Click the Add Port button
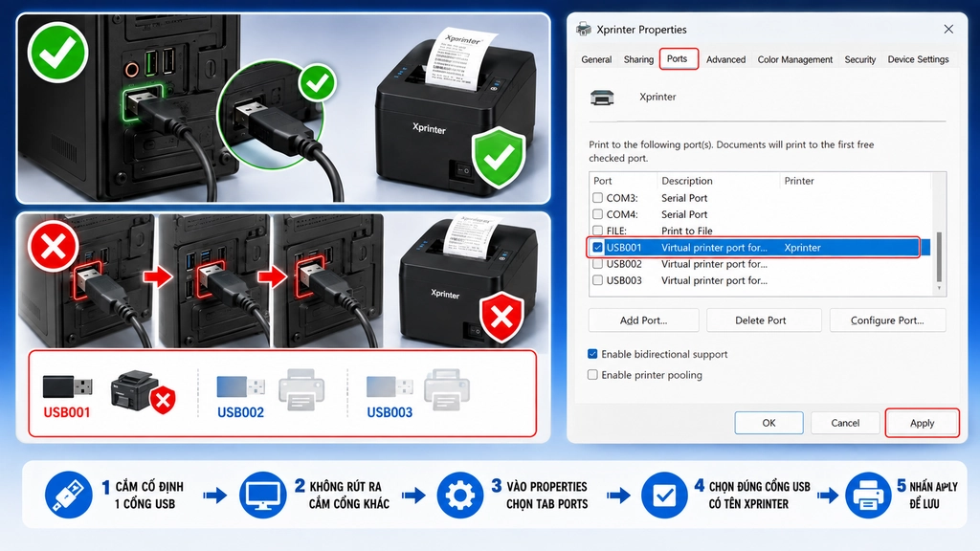This screenshot has width=980, height=551. (644, 320)
